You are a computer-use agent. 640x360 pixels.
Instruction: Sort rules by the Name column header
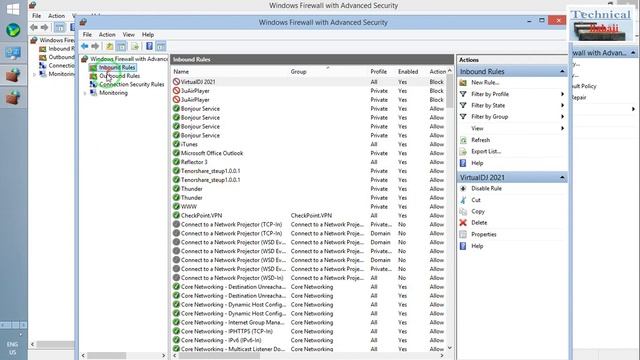181,71
